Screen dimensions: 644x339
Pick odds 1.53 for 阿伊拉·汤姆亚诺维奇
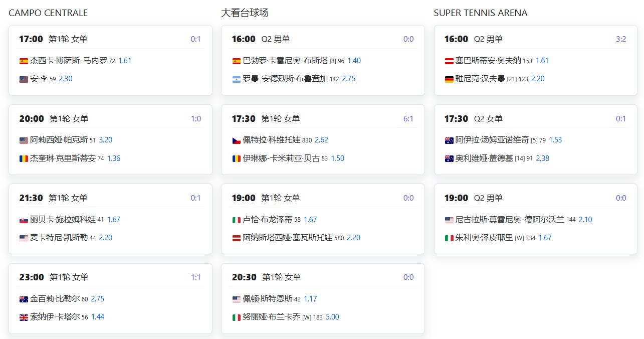(555, 140)
